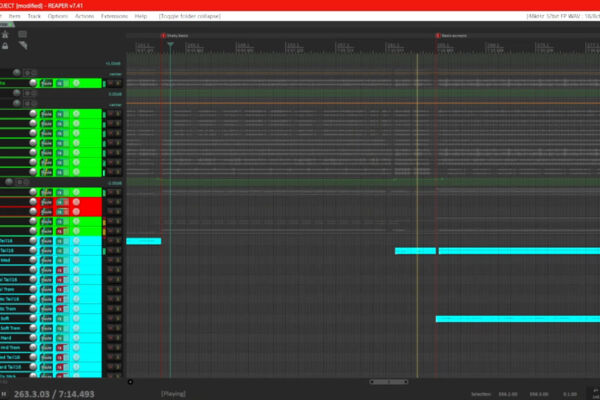
Task: Click the volume knob on Soft Trem track
Action: pyautogui.click(x=33, y=328)
